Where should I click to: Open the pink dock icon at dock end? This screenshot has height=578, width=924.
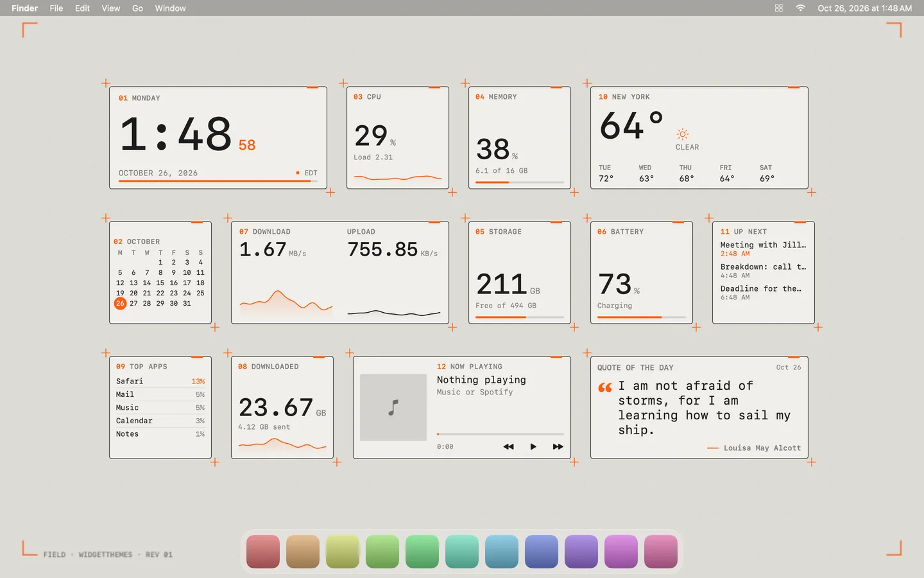click(661, 552)
